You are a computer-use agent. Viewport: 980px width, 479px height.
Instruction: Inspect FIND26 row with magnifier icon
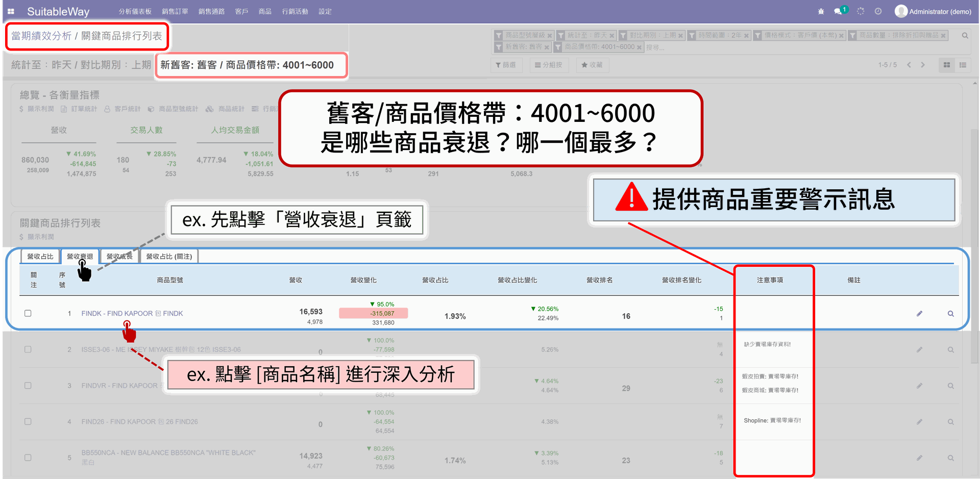click(x=951, y=422)
